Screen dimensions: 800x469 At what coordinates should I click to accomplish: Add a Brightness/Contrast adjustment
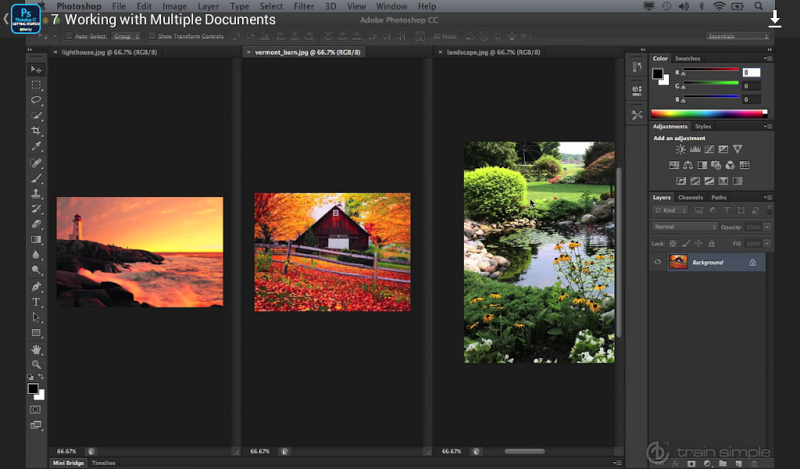pos(681,149)
